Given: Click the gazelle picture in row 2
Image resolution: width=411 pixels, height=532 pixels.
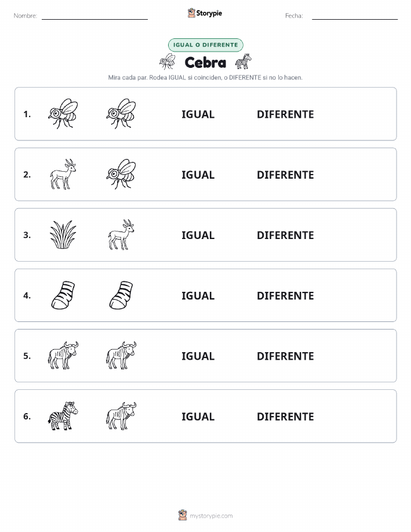Looking at the screenshot, I should pyautogui.click(x=63, y=174).
